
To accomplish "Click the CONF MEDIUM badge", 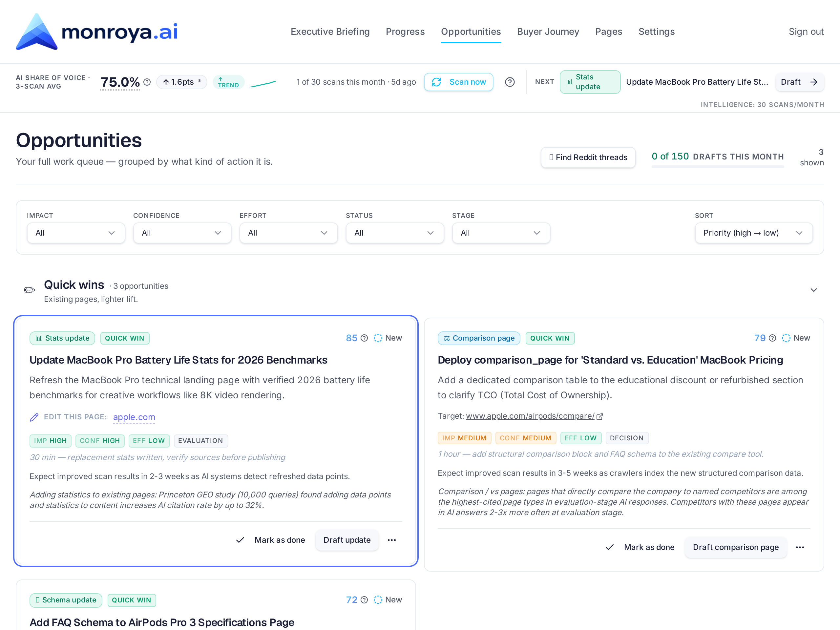I will 526,438.
